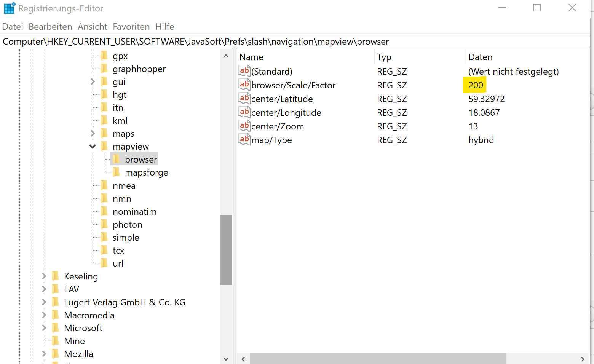
Task: Expand the maps registry key
Action: (x=93, y=134)
